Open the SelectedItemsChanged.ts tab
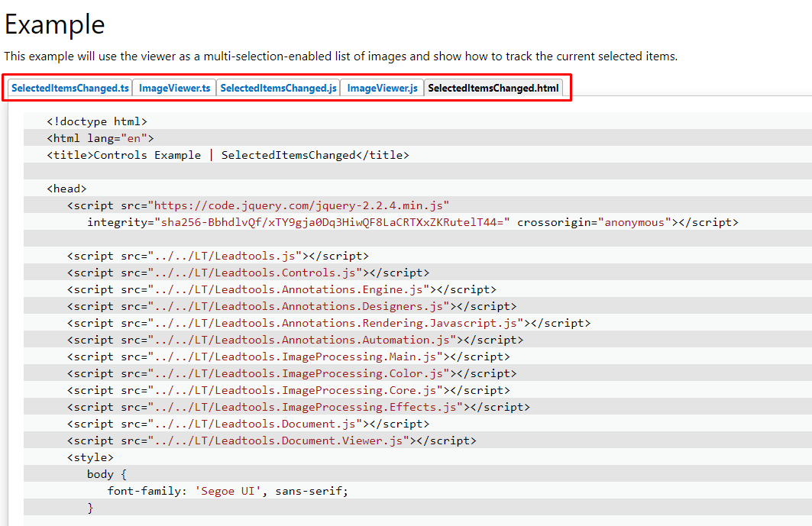Screen dimensions: 812x526 pyautogui.click(x=70, y=88)
